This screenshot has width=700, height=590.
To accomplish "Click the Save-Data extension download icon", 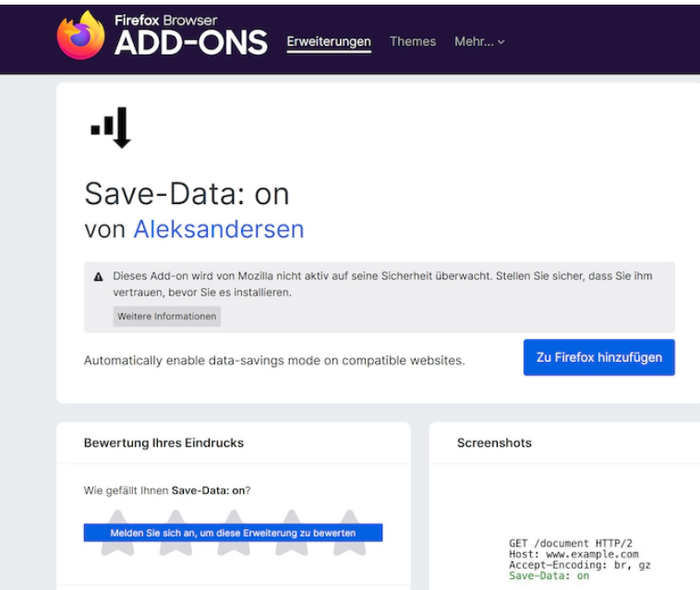I will [x=111, y=127].
